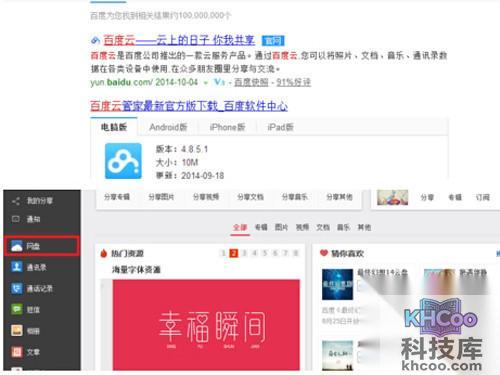The height and width of the screenshot is (375, 500).
Task: Open 百度云管家最新官方版下载 result link
Action: pyautogui.click(x=189, y=106)
